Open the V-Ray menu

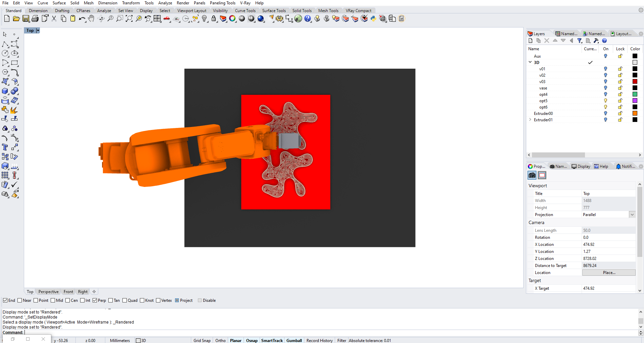pos(245,3)
